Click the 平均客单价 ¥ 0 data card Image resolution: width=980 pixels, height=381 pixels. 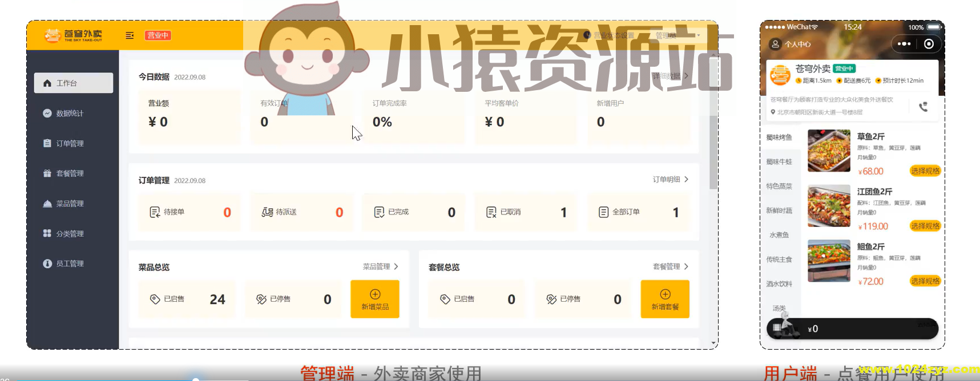pos(526,117)
